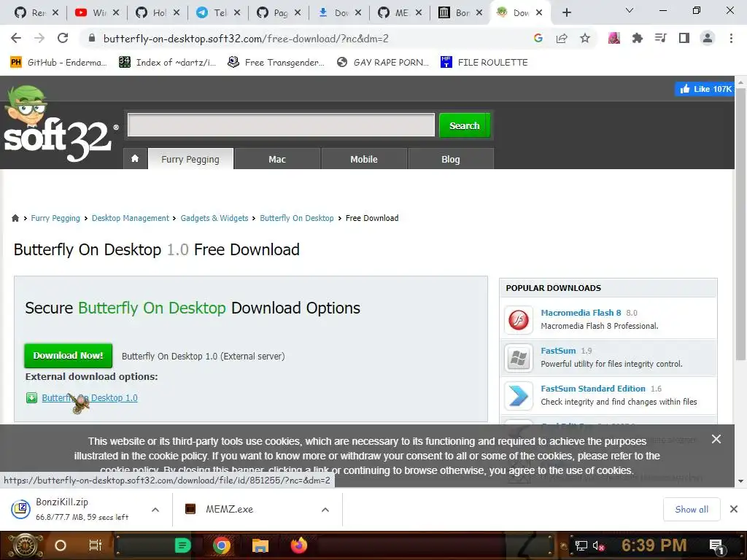747x560 pixels.
Task: Open the Extensions puzzle-piece menu
Action: [x=637, y=38]
